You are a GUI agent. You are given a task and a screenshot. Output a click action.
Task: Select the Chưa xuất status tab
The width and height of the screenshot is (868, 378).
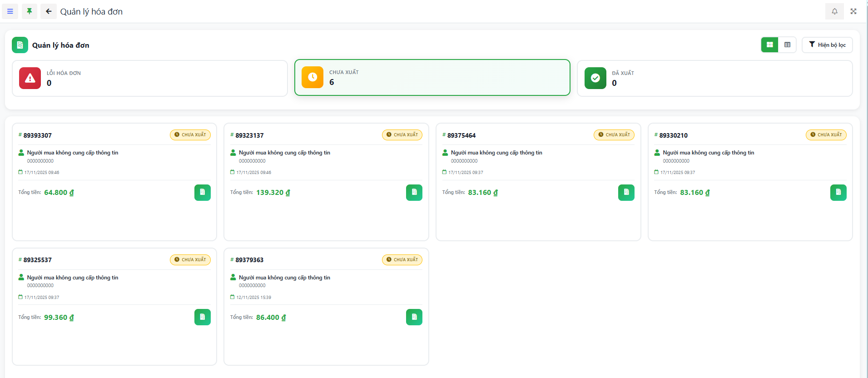432,78
